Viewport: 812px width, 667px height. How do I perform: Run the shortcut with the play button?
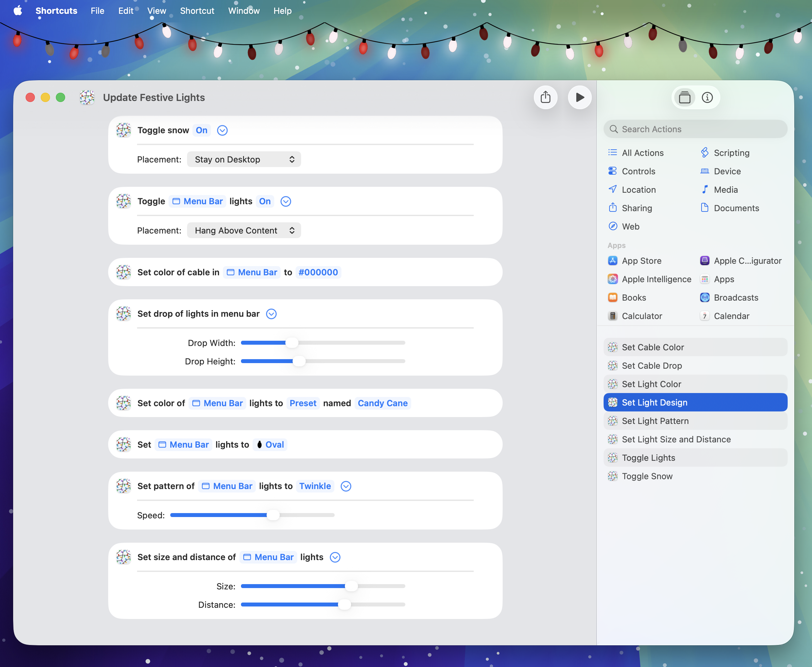580,98
